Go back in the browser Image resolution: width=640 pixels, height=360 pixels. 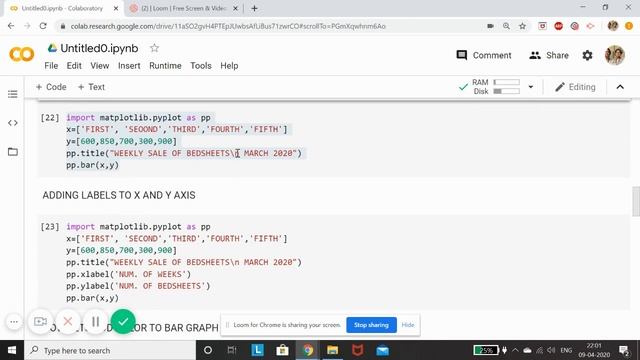click(11, 26)
